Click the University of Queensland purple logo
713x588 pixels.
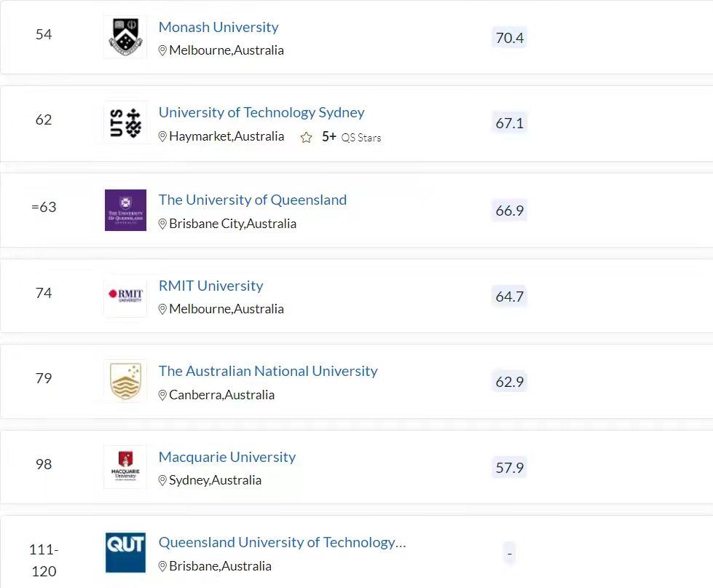coord(125,210)
